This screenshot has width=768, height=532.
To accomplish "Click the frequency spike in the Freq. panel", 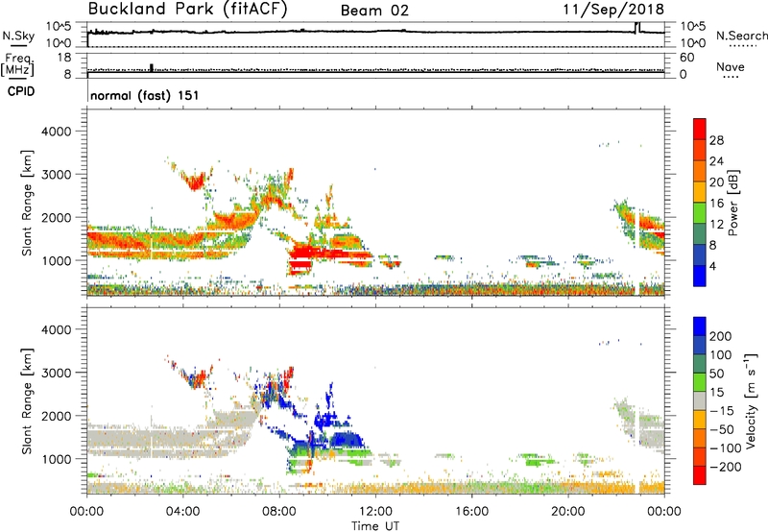I will pyautogui.click(x=152, y=67).
